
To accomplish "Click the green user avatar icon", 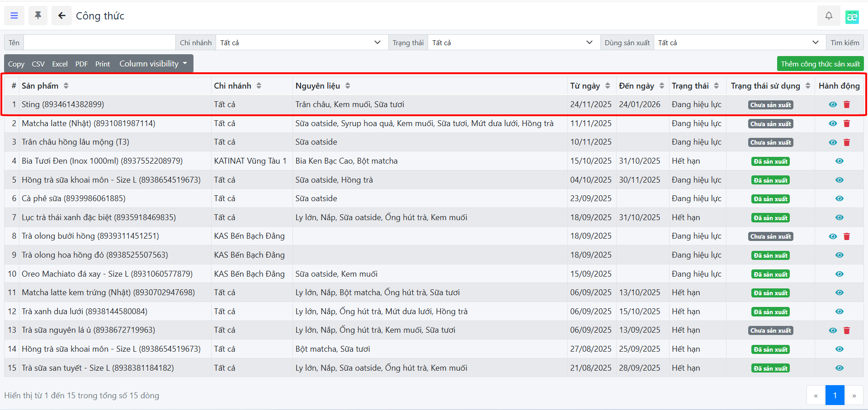I will (852, 17).
